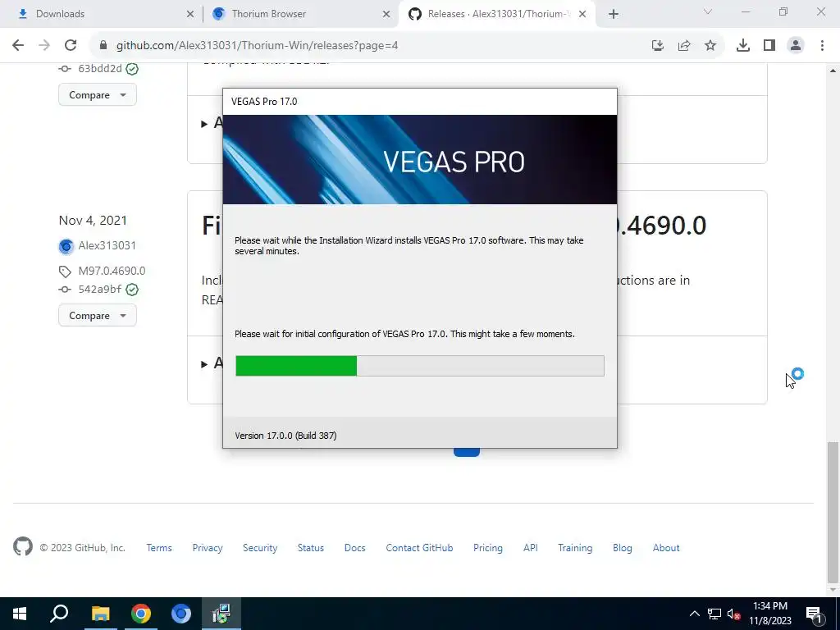840x630 pixels.
Task: Select the Releases Alex313031 tab
Action: tap(497, 14)
